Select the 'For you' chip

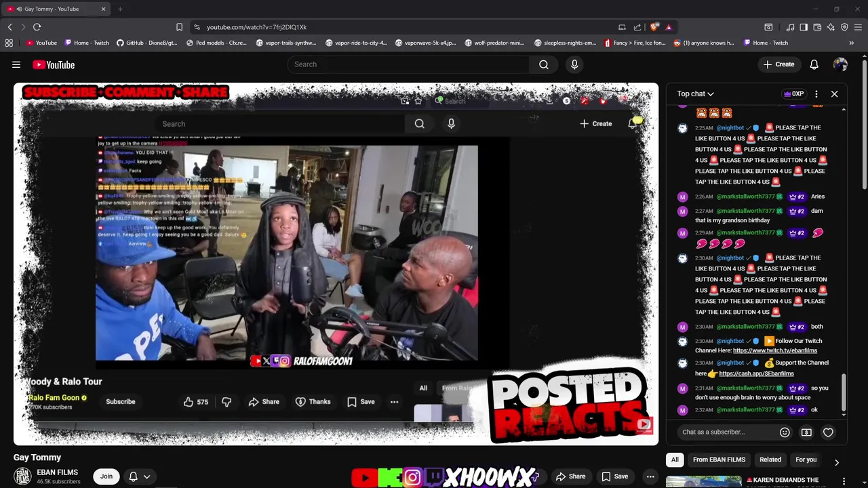[806, 460]
